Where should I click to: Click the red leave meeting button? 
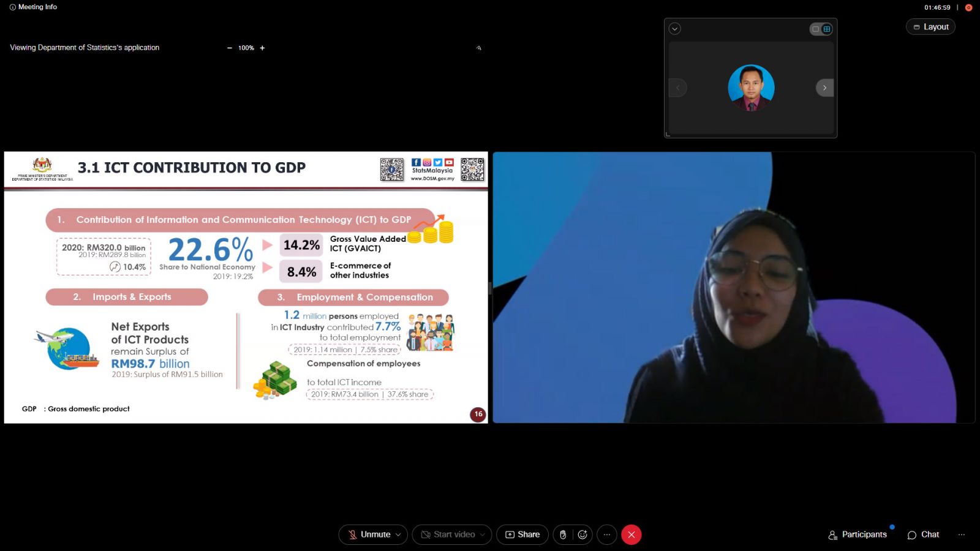pyautogui.click(x=631, y=534)
